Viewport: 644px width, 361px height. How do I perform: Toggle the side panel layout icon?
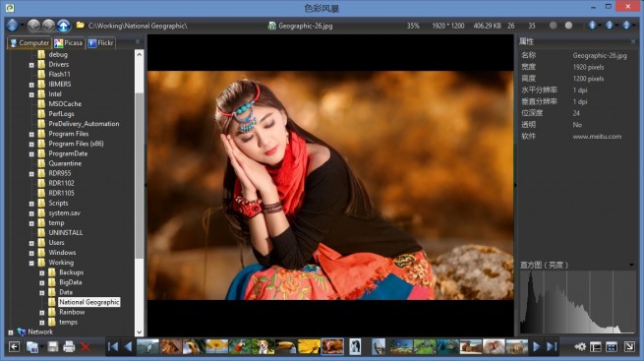point(596,347)
